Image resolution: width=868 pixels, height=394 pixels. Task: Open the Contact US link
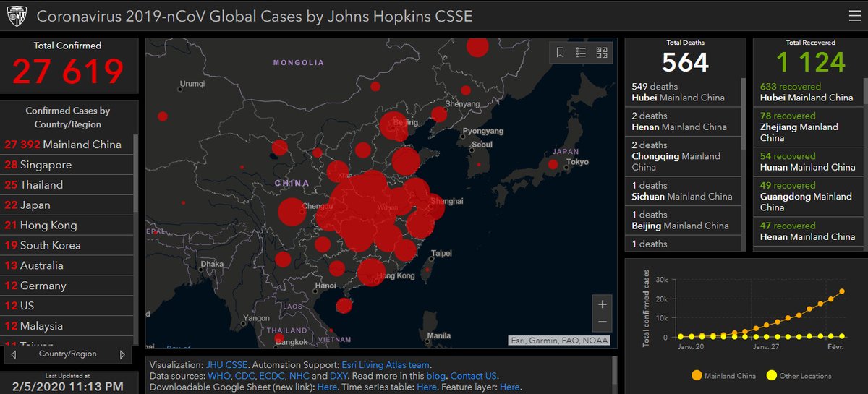[x=473, y=376]
